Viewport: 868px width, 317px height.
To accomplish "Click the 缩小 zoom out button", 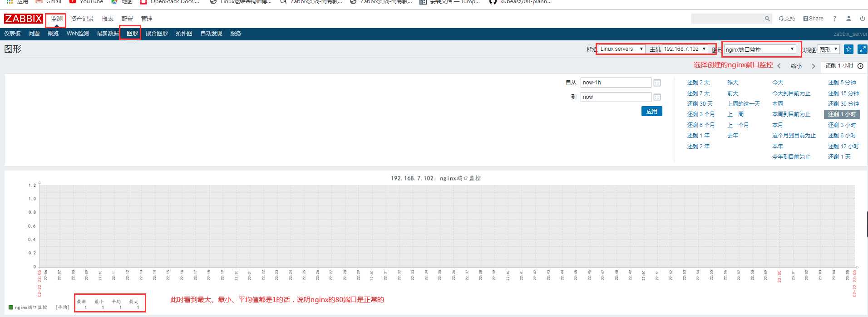I will pos(796,66).
